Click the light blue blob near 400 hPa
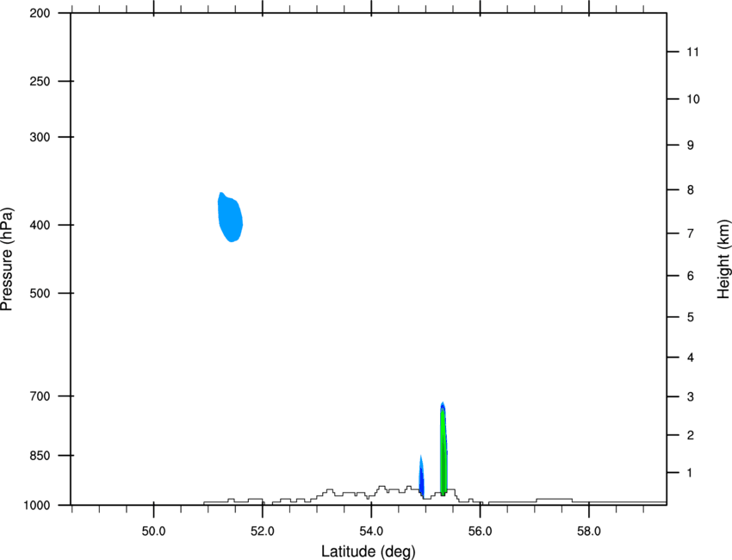This screenshot has height=560, width=732. pos(230,217)
